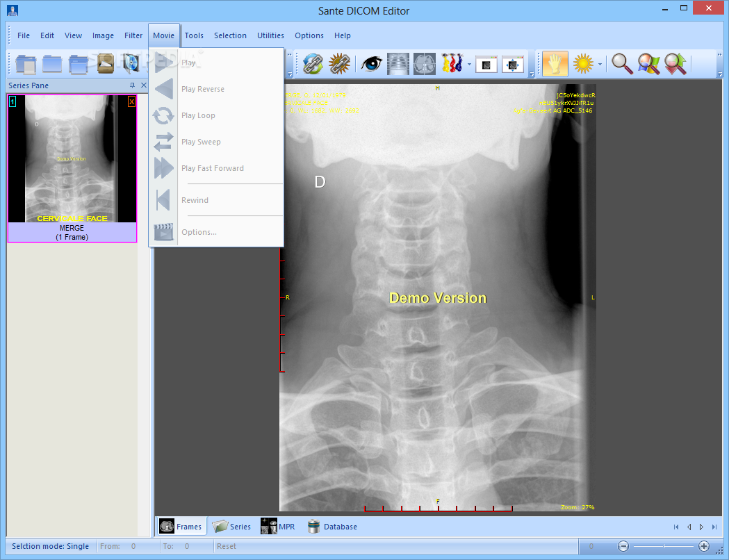Click the archive drawer toolbar icon
729x560 pixels.
106,64
